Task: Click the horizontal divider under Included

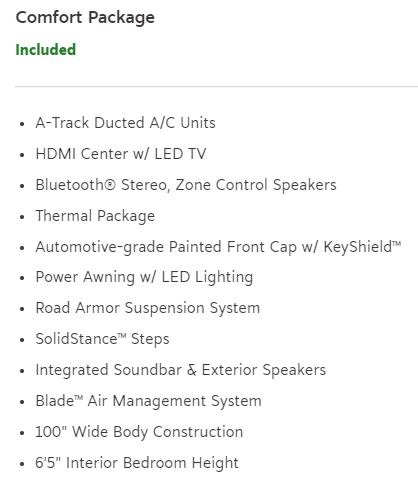Action: [216, 86]
